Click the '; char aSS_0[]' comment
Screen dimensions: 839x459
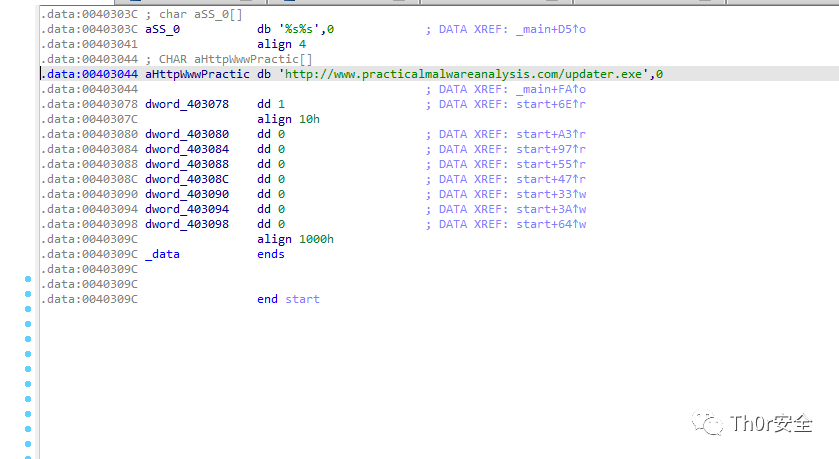pos(194,14)
